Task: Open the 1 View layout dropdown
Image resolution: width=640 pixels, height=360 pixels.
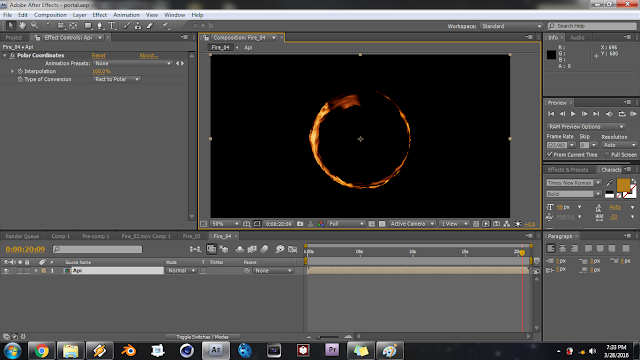Action: [454, 224]
